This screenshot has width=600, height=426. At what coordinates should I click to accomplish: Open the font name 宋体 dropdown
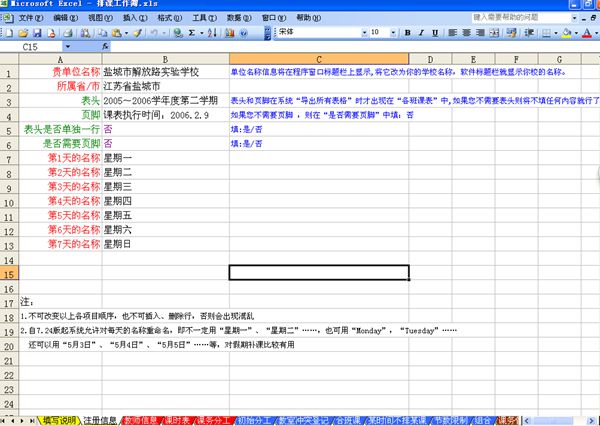pyautogui.click(x=364, y=33)
